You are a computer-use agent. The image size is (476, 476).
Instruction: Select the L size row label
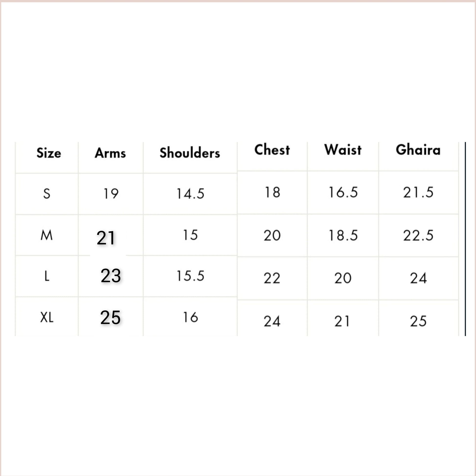tap(47, 276)
